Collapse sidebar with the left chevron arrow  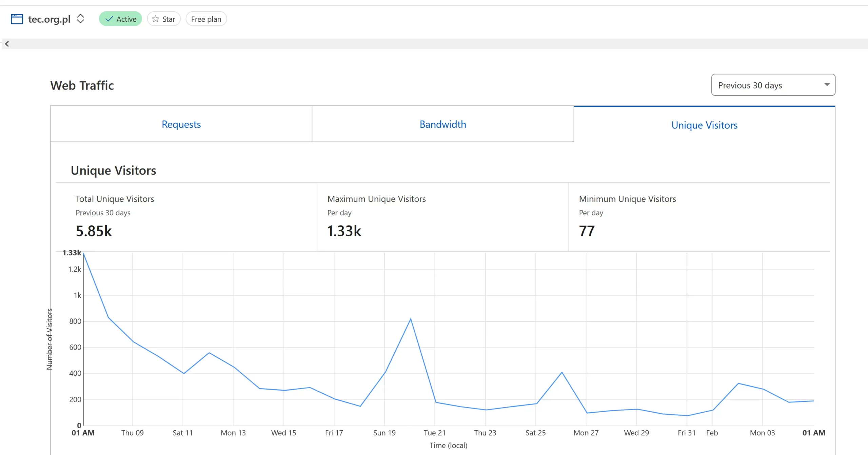7,44
